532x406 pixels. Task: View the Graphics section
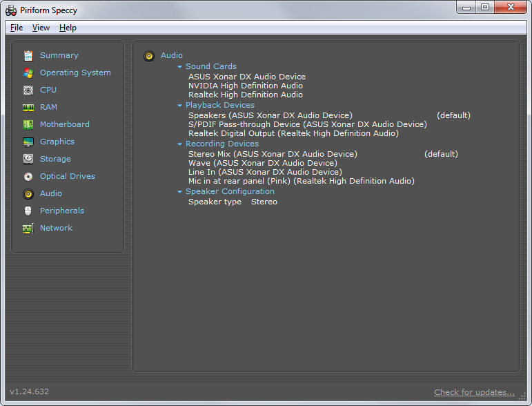click(x=57, y=142)
